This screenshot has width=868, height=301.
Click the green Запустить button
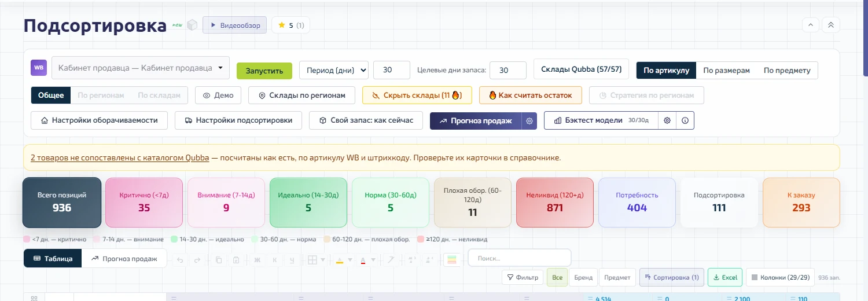click(264, 71)
